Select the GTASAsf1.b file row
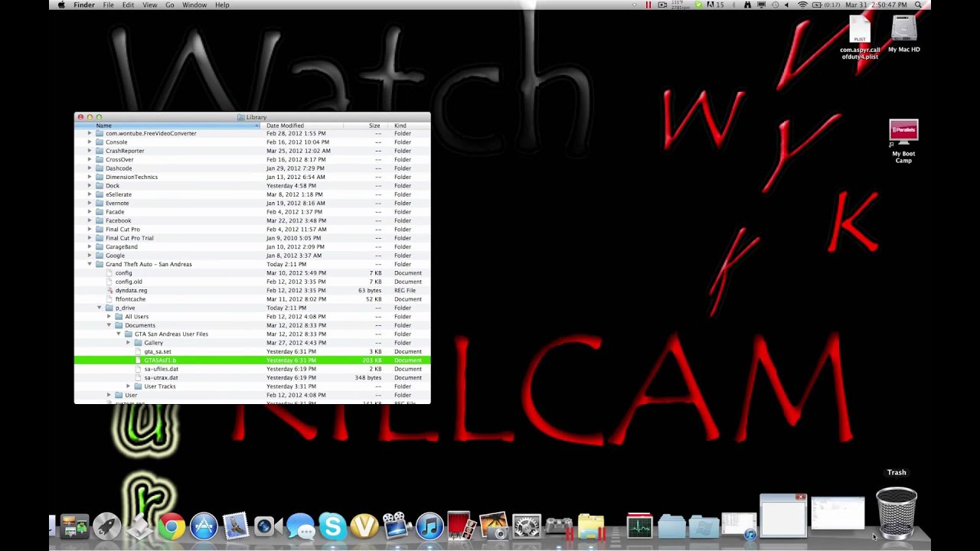The image size is (980, 551). click(253, 360)
